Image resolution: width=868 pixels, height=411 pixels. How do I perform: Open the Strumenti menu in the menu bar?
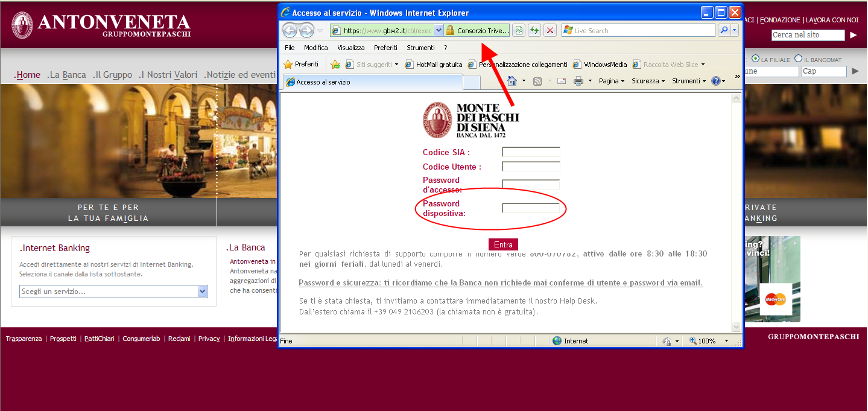tap(420, 48)
